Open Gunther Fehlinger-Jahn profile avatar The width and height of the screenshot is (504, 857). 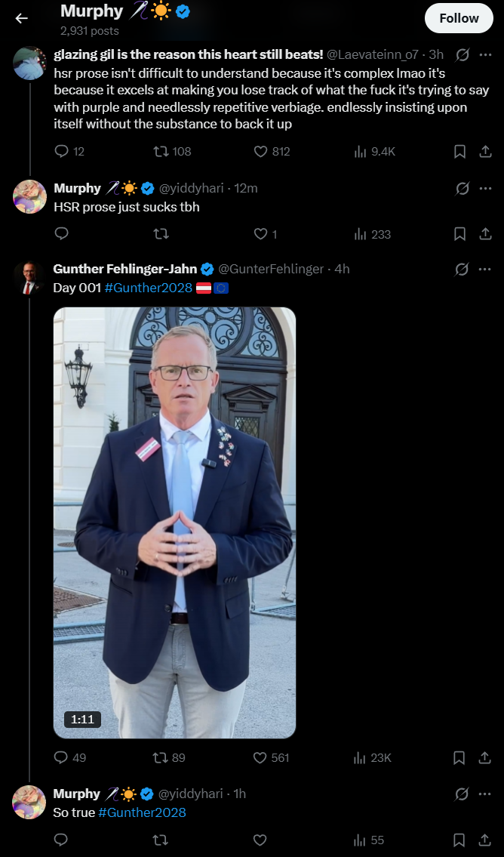[29, 278]
